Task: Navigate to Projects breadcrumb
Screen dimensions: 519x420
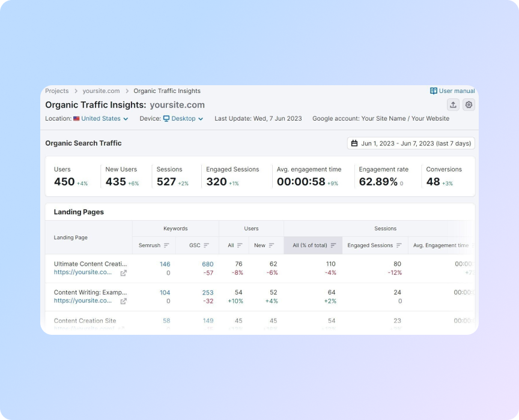Action: click(x=56, y=91)
